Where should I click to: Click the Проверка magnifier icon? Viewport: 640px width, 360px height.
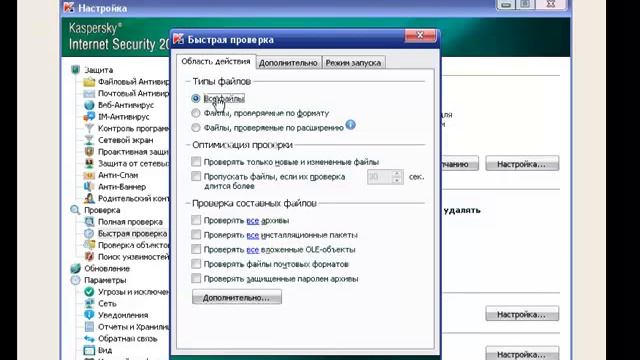75,210
